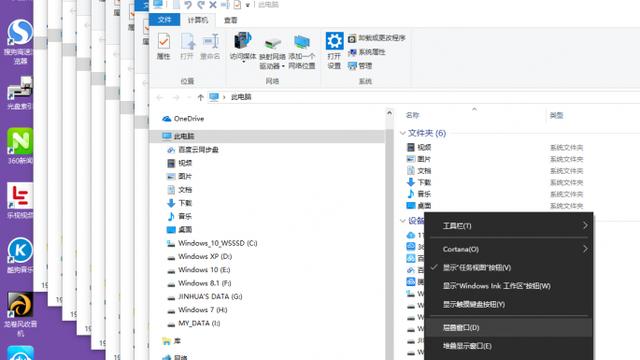This screenshot has width=640, height=360.
Task: Open 下载 folder in the file list
Action: point(419,182)
